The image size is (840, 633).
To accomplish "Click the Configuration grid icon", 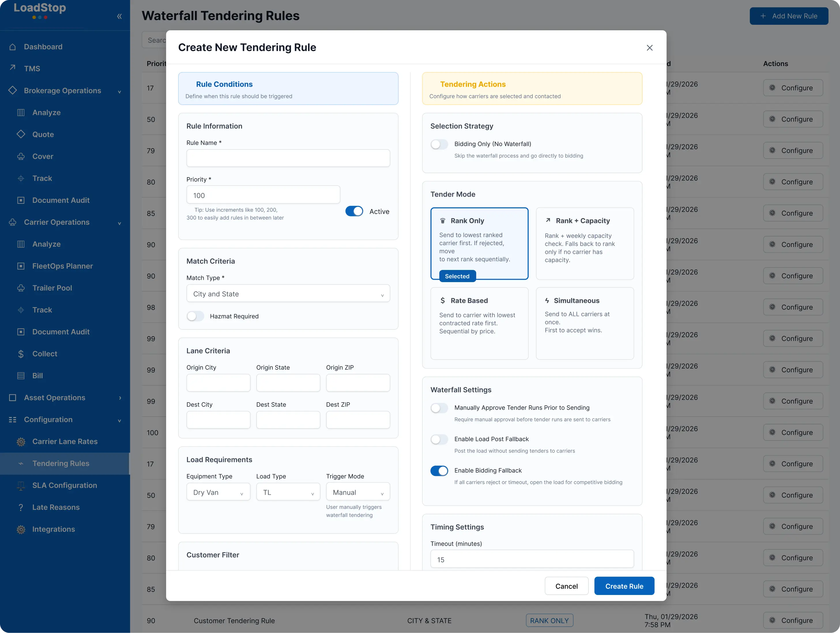I will [x=12, y=420].
